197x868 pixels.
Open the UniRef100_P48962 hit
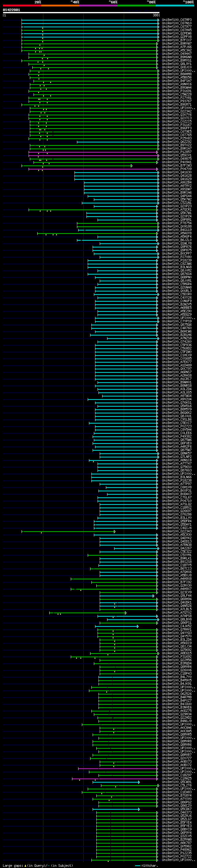coord(177,850)
